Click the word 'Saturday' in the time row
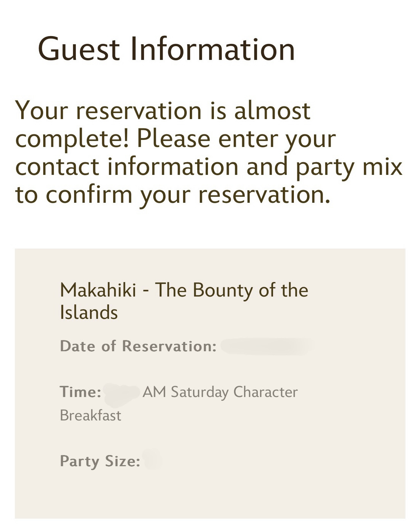Image resolution: width=420 pixels, height=525 pixels. pyautogui.click(x=199, y=392)
